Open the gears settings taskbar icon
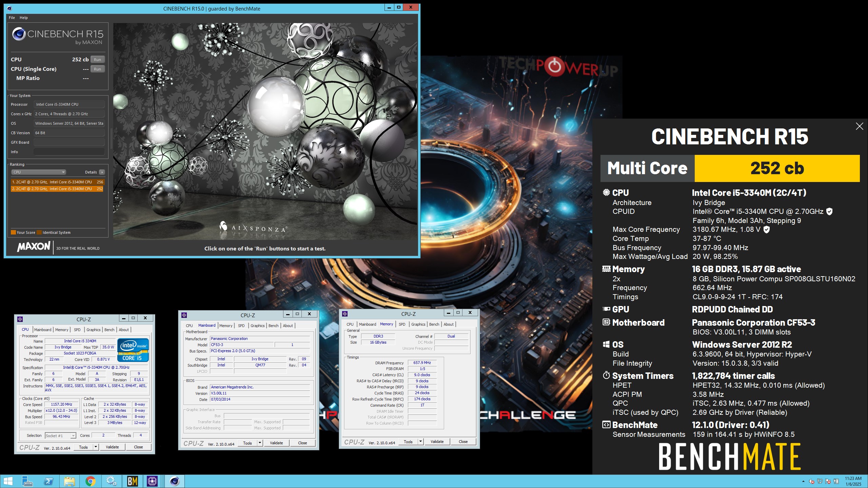Viewport: 868px width, 488px height. (x=111, y=481)
